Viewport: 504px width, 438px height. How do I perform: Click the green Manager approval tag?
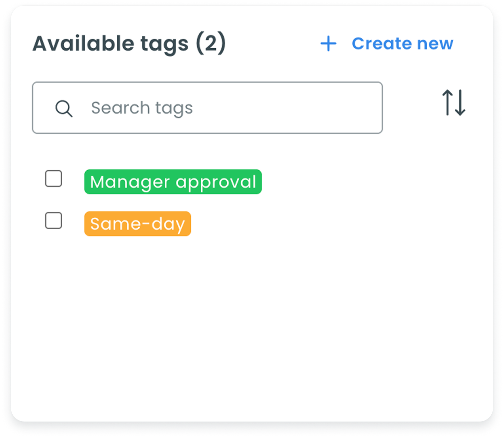173,182
